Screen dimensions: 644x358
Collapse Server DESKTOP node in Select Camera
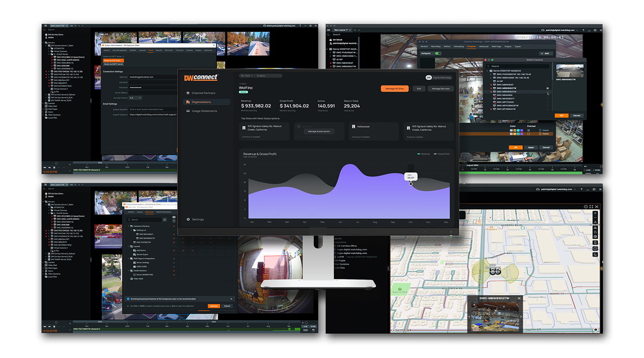(x=487, y=71)
